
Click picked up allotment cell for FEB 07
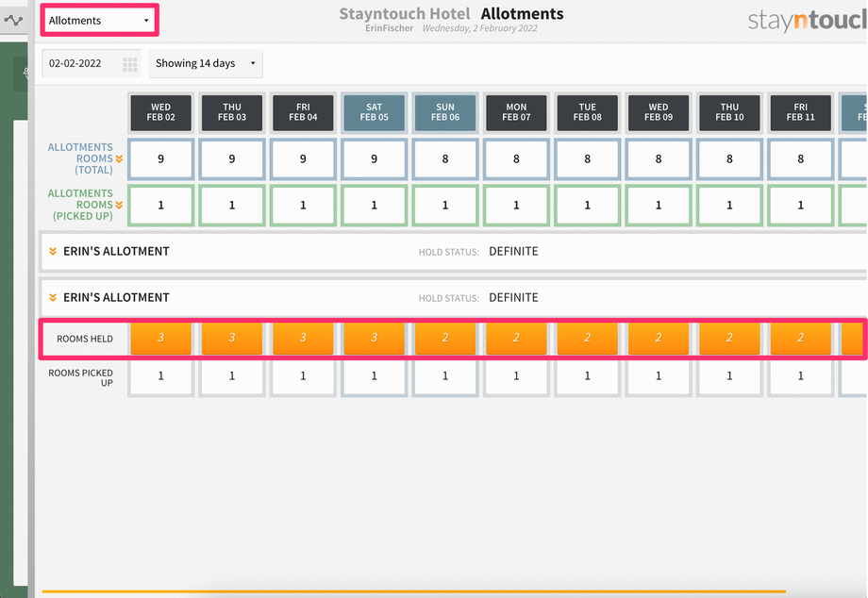516,206
